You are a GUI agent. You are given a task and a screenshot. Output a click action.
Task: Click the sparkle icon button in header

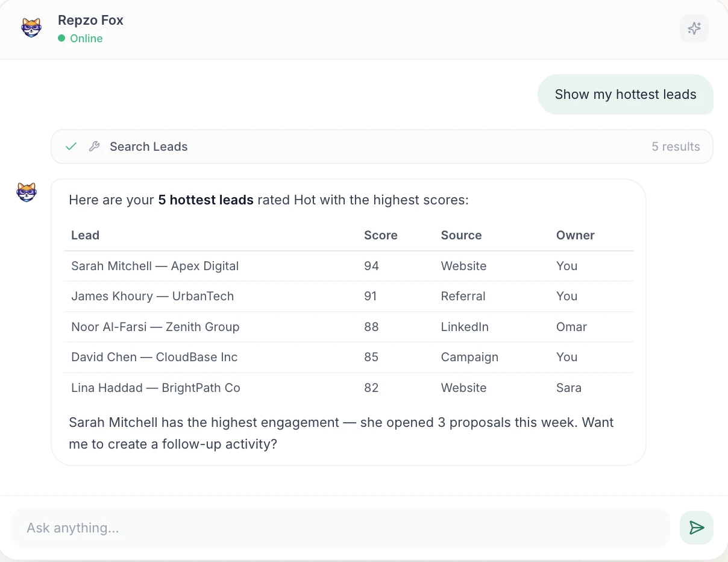point(694,28)
